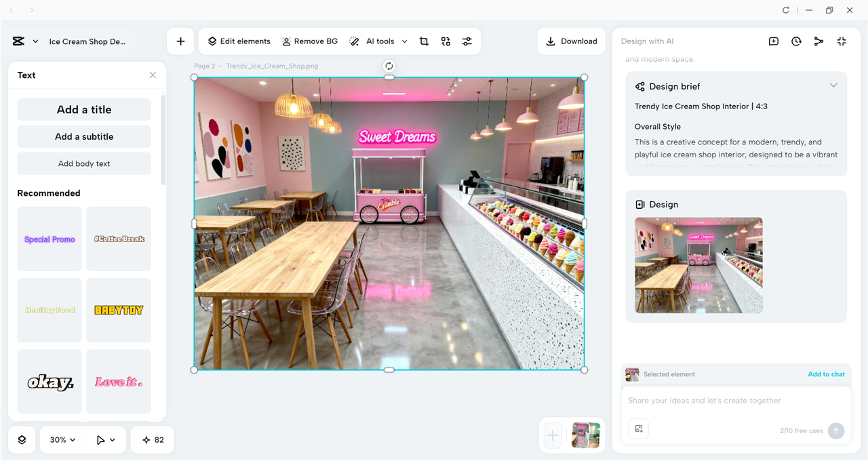Open the Layers panel icon bottom left
The height and width of the screenshot is (461, 868).
click(21, 439)
